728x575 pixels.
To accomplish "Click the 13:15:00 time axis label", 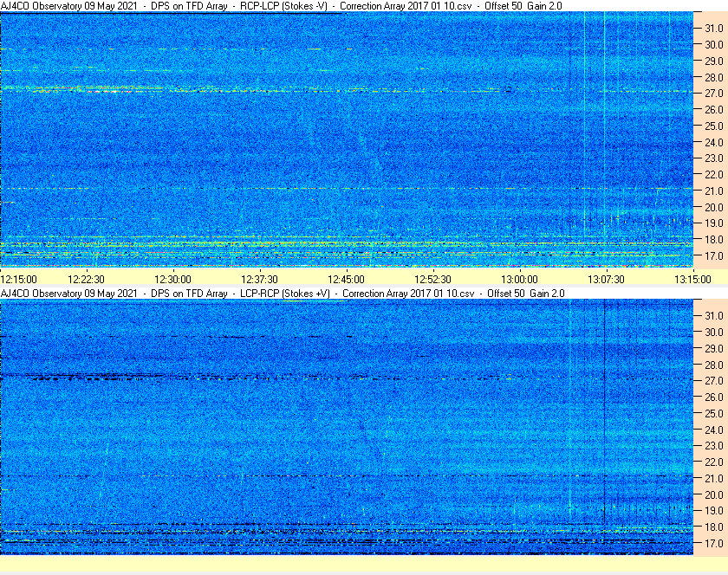I will pyautogui.click(x=692, y=280).
